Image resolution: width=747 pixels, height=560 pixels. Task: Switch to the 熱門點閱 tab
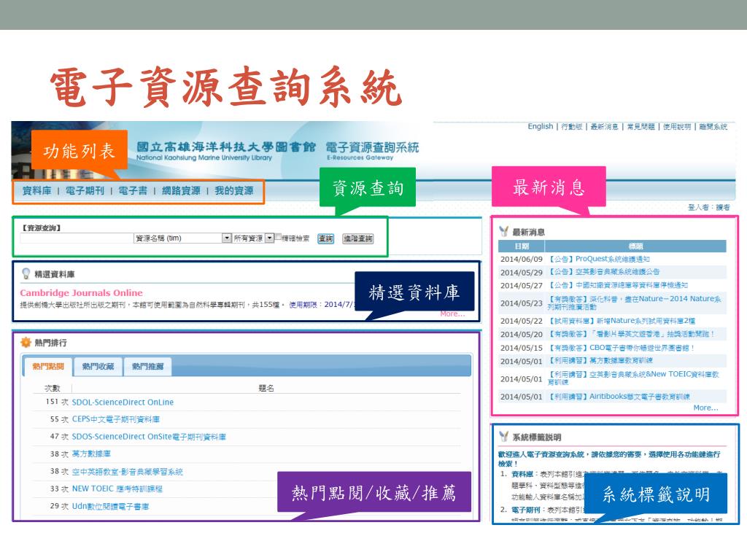[47, 366]
